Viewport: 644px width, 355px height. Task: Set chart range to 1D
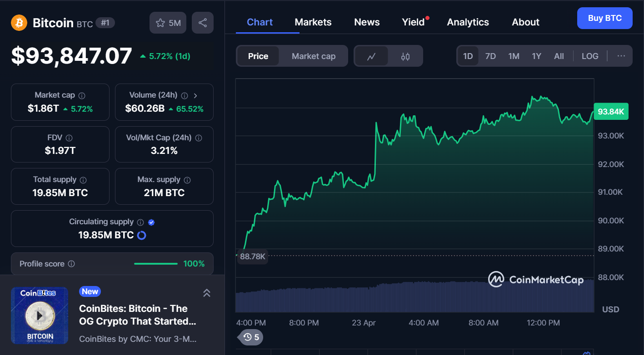tap(468, 56)
